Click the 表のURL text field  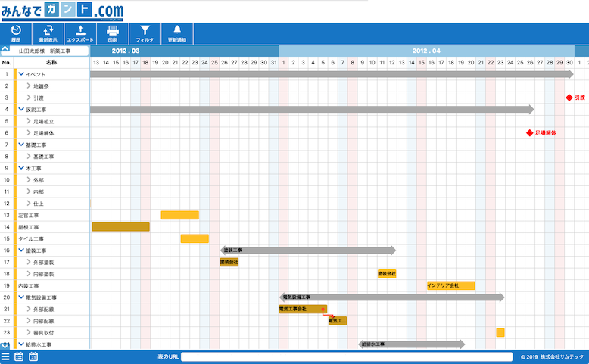tap(347, 356)
